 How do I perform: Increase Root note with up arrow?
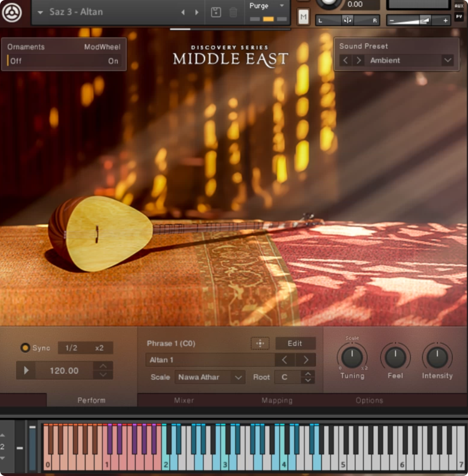coord(308,374)
